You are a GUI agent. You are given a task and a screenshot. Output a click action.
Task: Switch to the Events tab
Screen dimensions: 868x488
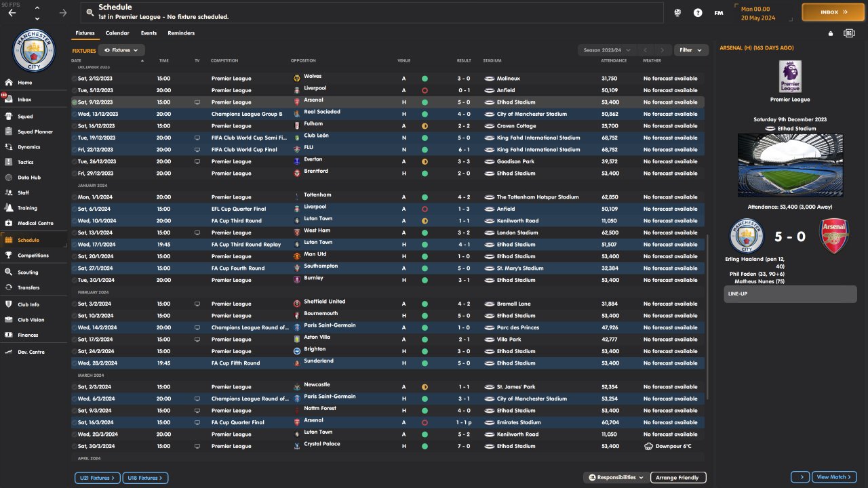pos(149,33)
